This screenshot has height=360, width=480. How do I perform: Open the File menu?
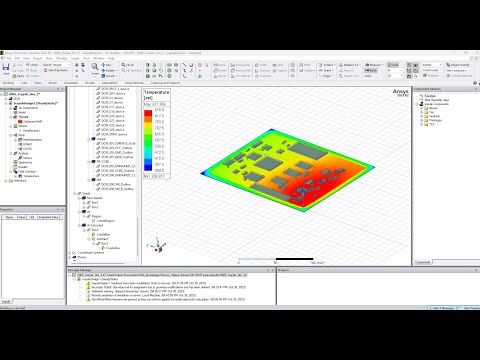[9, 58]
